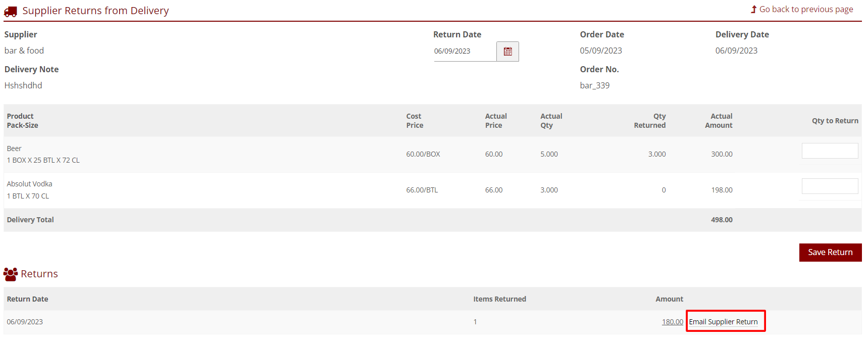Click the Delivery Total amount 498.00

(x=722, y=220)
